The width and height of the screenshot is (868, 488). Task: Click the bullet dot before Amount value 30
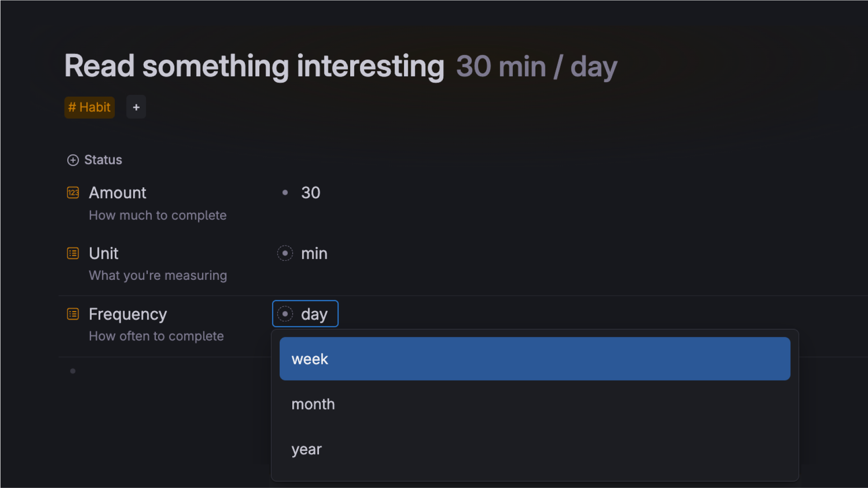[285, 193]
